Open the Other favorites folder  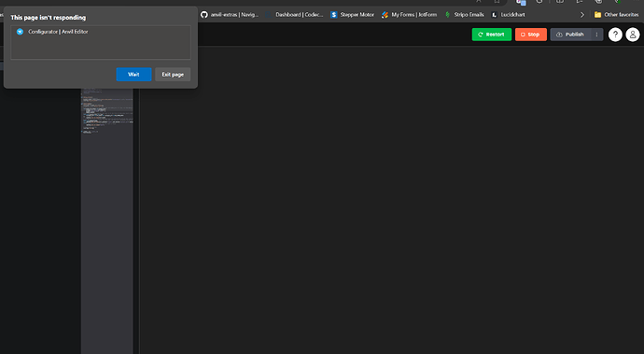point(617,15)
